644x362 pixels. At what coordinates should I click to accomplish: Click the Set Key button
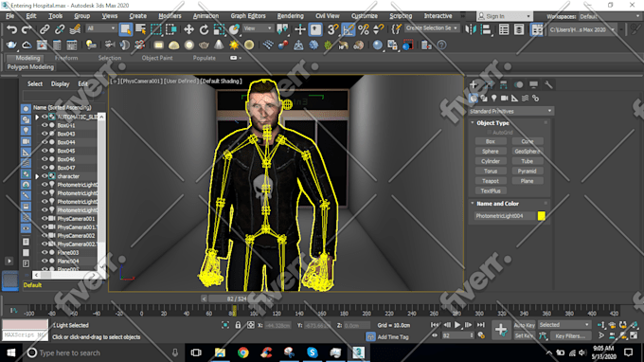(x=524, y=335)
